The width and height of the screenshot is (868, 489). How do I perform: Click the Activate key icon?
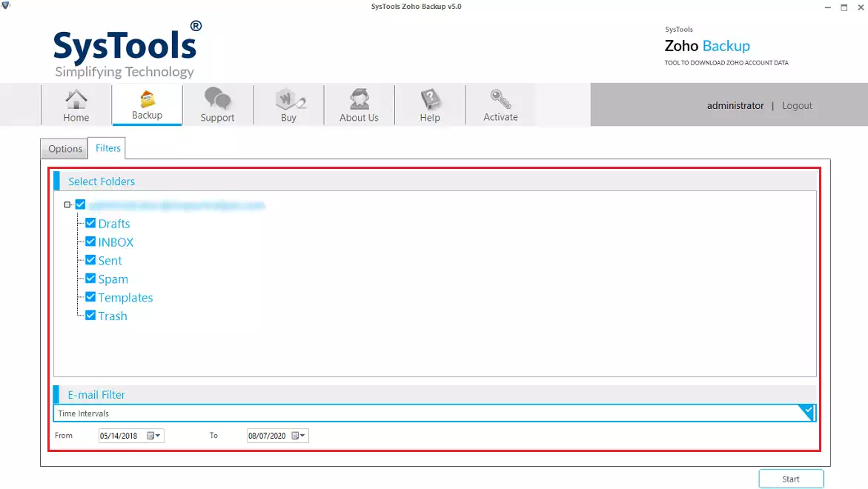click(500, 99)
